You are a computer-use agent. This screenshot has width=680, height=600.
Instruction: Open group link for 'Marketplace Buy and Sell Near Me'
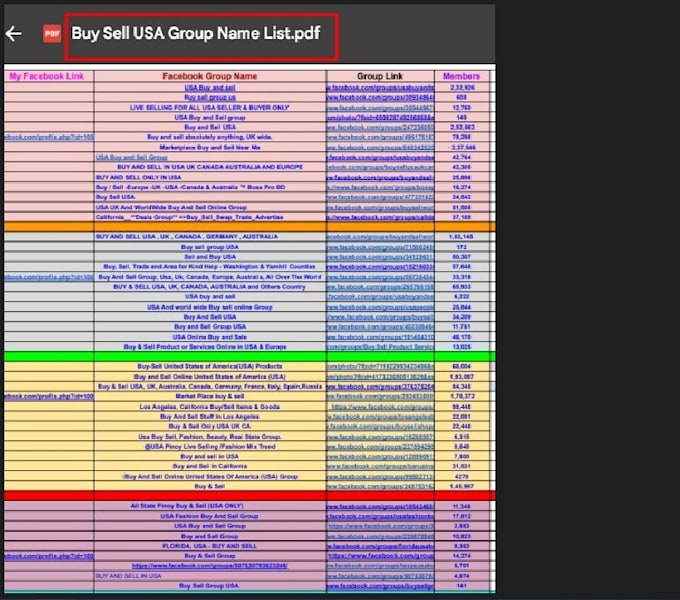tap(380, 147)
